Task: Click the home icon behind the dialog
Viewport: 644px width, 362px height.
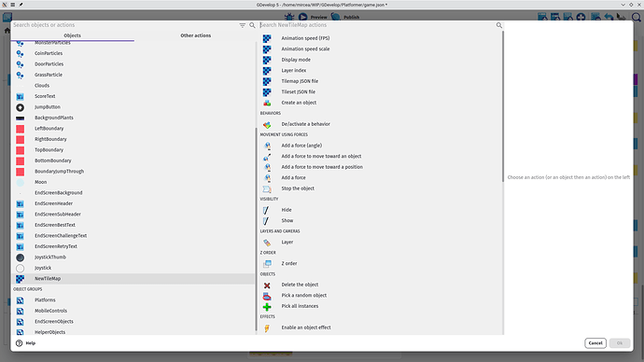Action: [x=7, y=31]
